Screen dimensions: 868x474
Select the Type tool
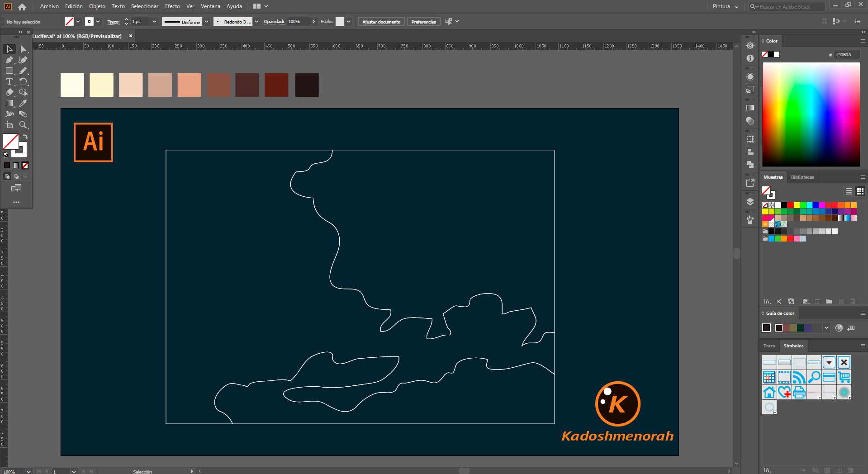tap(9, 81)
